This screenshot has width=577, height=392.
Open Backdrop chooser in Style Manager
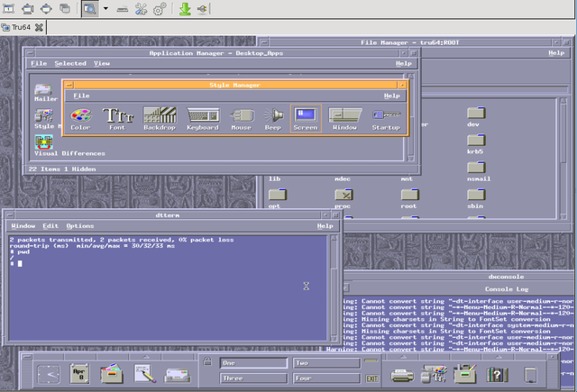[x=160, y=119]
